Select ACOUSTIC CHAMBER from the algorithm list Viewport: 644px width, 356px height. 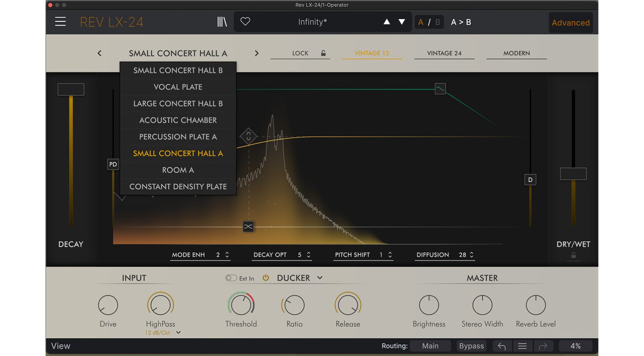click(x=178, y=120)
